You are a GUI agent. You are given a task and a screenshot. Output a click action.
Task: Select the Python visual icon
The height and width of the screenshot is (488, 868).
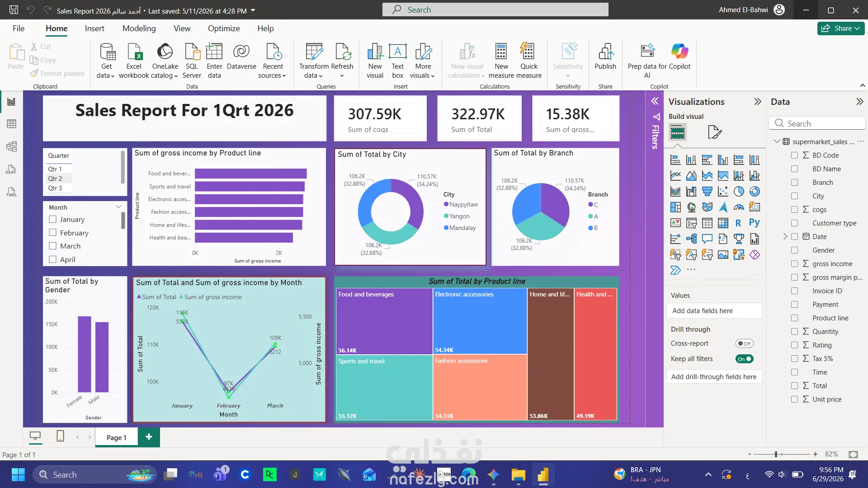[754, 223]
